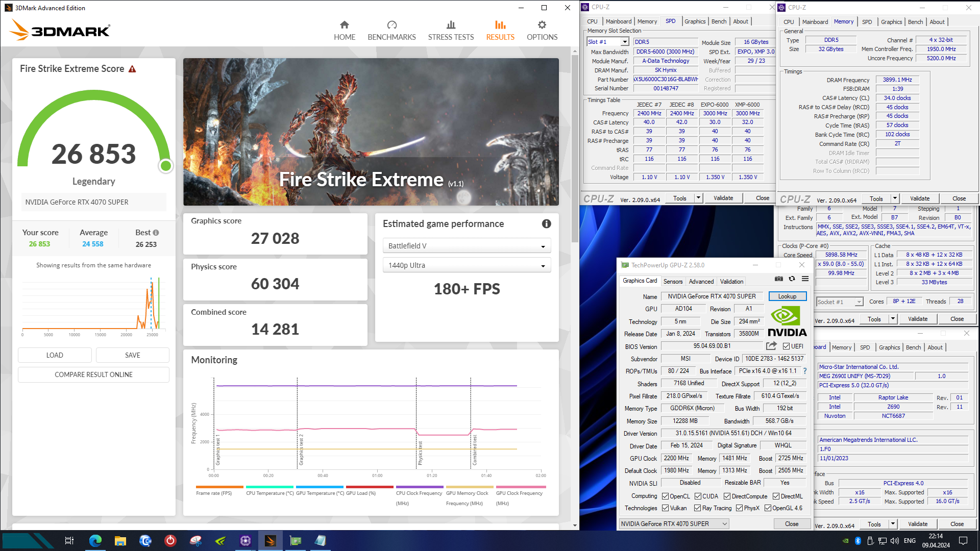Image resolution: width=980 pixels, height=551 pixels.
Task: Select the RESULTS tab in 3DMark
Action: pyautogui.click(x=500, y=31)
